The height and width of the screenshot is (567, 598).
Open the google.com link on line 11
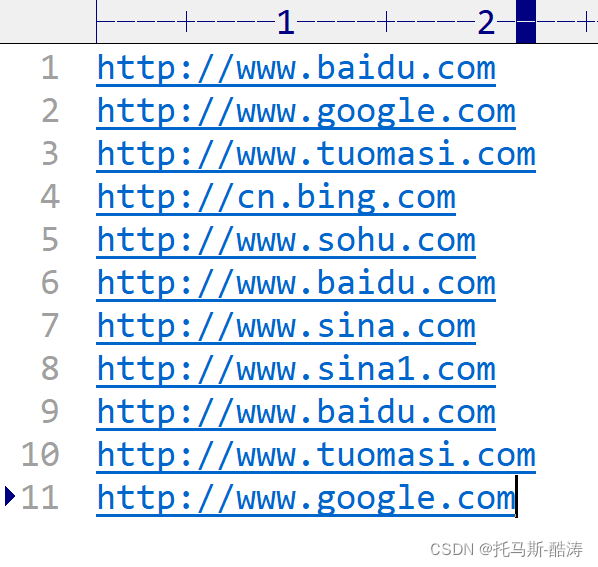click(x=306, y=499)
